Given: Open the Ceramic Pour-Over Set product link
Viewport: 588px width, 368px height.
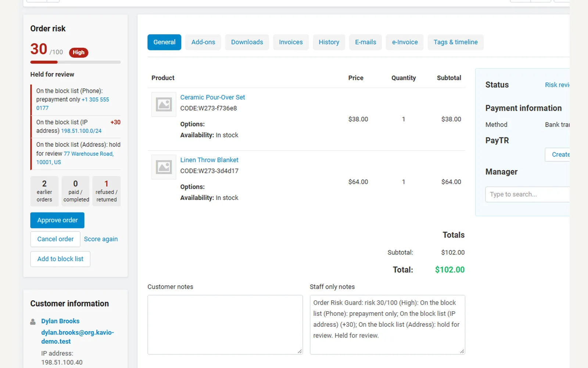Looking at the screenshot, I should 212,97.
